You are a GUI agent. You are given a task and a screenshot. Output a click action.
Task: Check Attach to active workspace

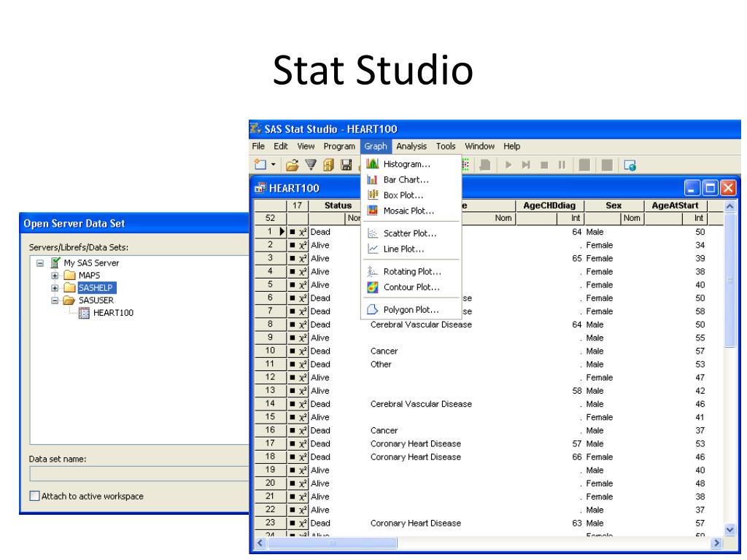tap(34, 496)
